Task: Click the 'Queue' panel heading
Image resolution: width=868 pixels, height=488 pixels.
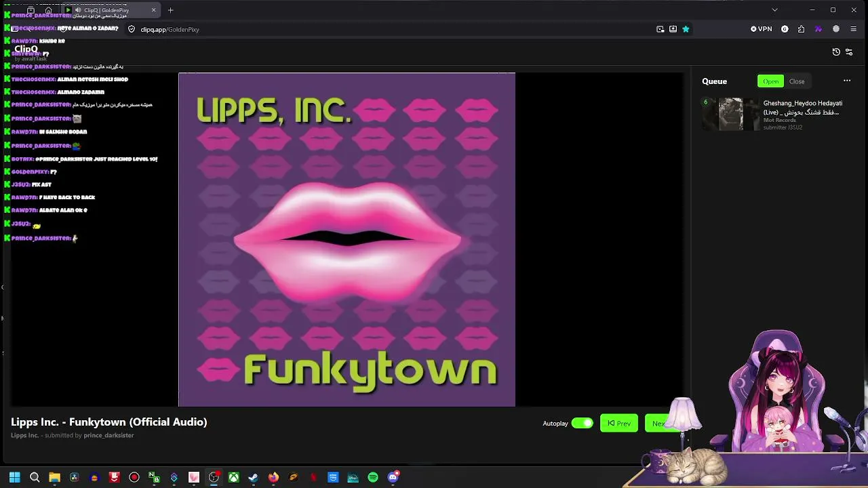Action: click(714, 81)
